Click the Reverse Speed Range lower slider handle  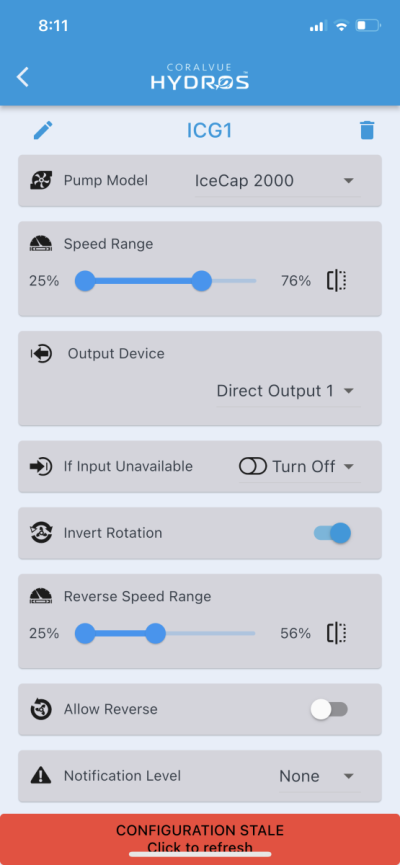[x=85, y=633]
